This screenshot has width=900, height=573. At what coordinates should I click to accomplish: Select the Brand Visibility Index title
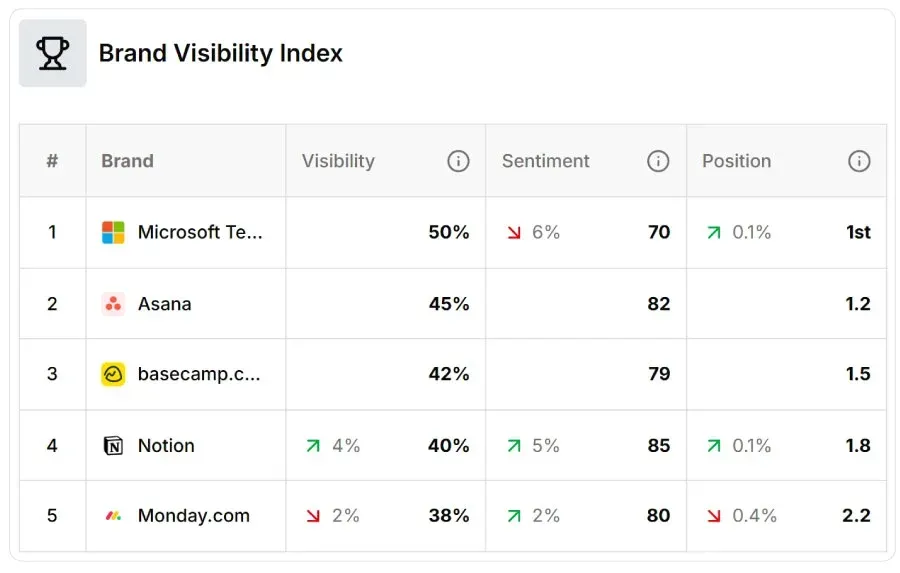(220, 53)
